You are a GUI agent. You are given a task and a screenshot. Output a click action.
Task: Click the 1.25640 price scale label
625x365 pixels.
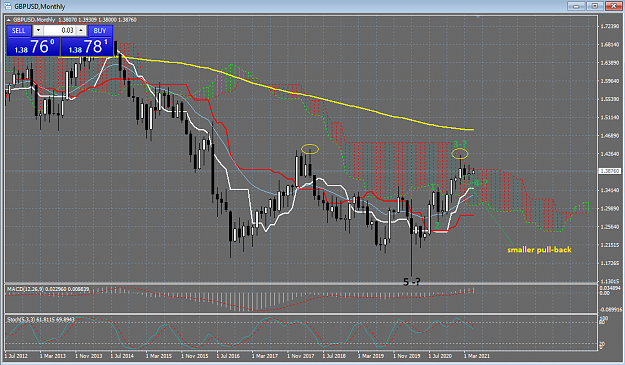point(610,227)
